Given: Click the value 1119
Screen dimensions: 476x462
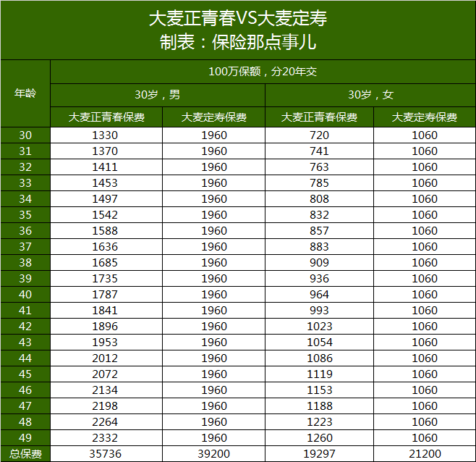Looking at the screenshot, I should pyautogui.click(x=319, y=374).
